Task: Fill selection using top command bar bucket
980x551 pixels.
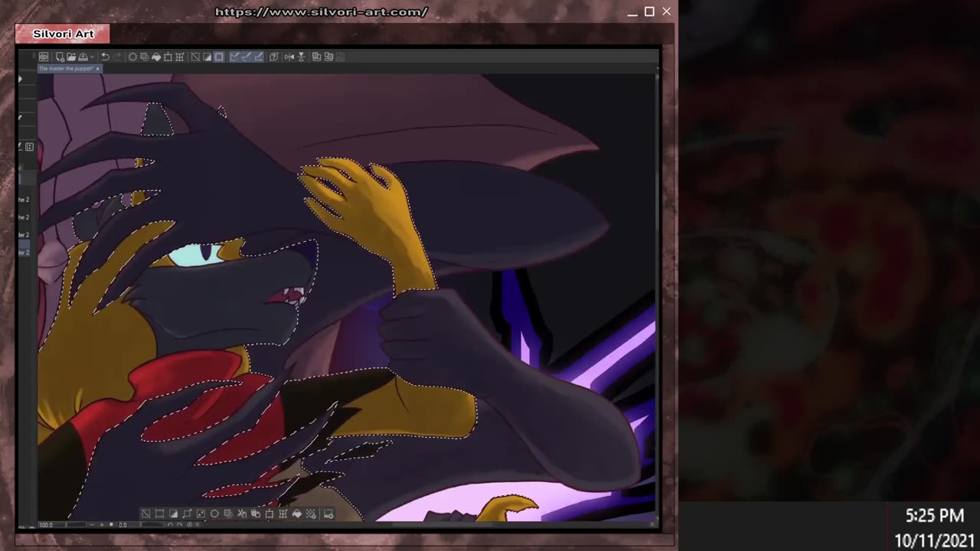Action: [156, 57]
